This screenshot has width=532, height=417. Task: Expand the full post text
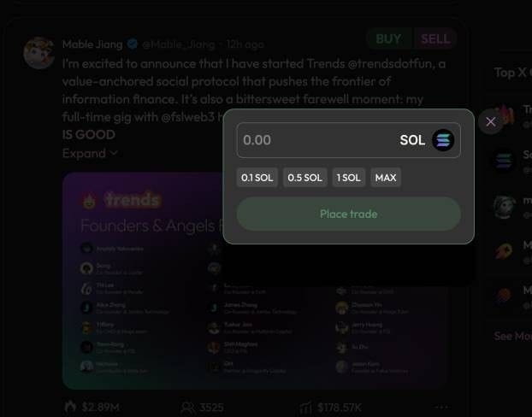(x=90, y=154)
